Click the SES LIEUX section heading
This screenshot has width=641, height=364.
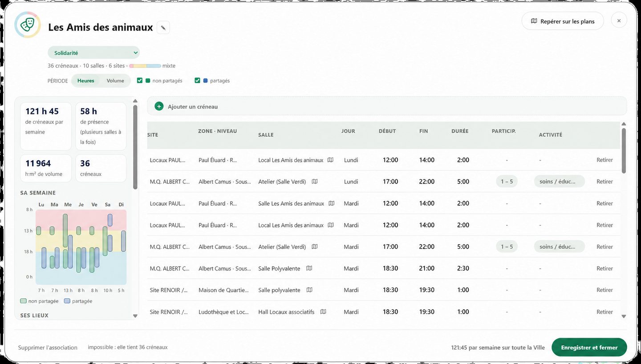click(34, 315)
